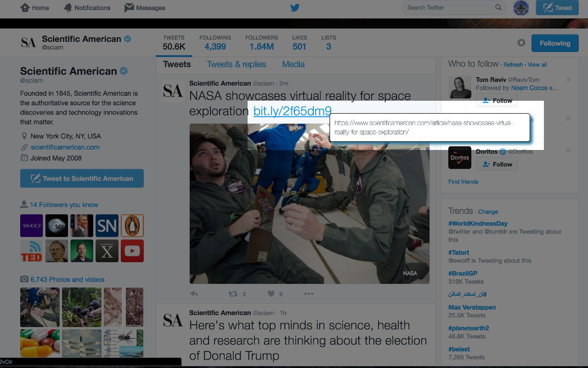Open the tweet about Donald Trump election
The width and height of the screenshot is (588, 368).
tap(308, 340)
